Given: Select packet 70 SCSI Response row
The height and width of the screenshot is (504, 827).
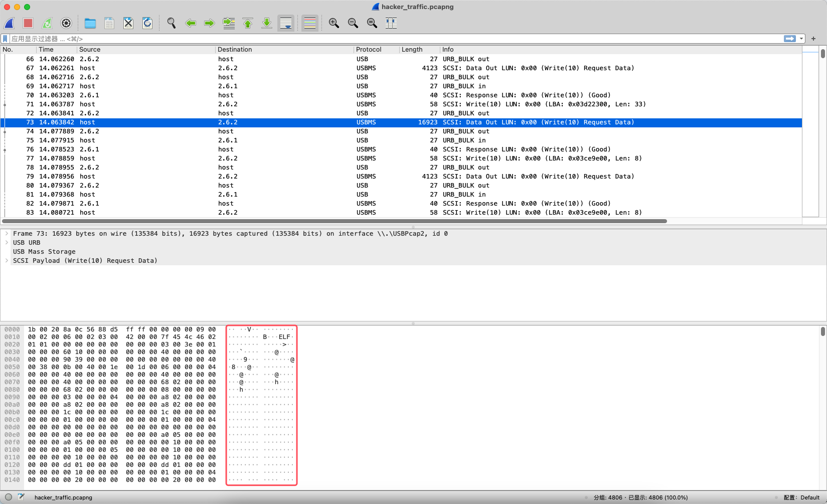Looking at the screenshot, I should click(x=401, y=95).
